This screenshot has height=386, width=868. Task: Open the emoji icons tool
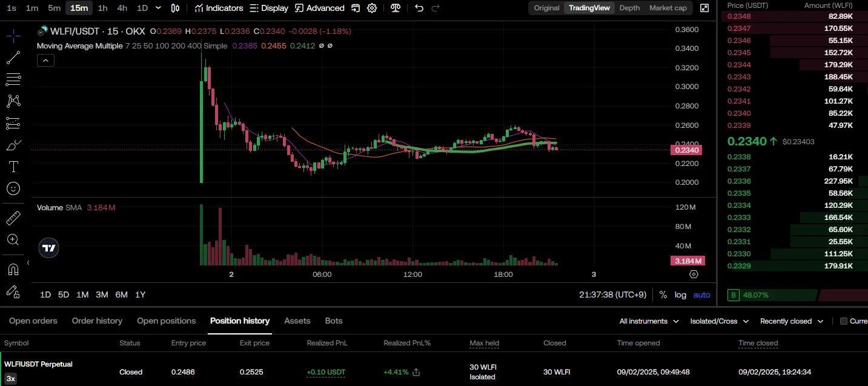click(13, 188)
